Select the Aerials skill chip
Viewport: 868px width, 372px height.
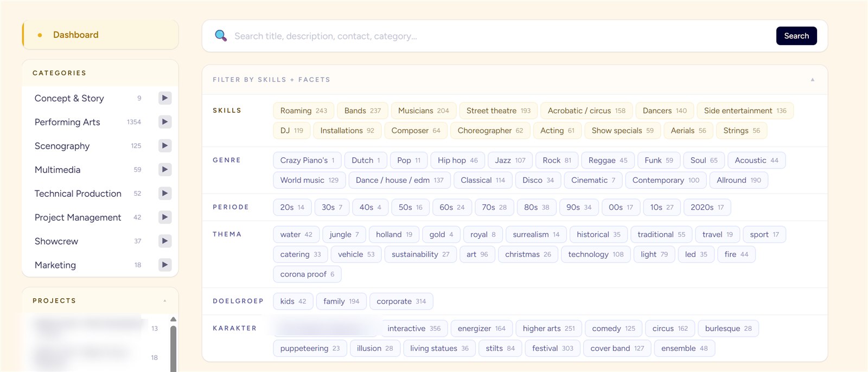tap(688, 131)
